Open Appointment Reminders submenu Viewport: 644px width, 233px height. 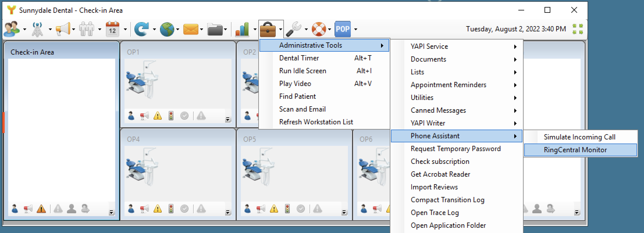coord(457,85)
